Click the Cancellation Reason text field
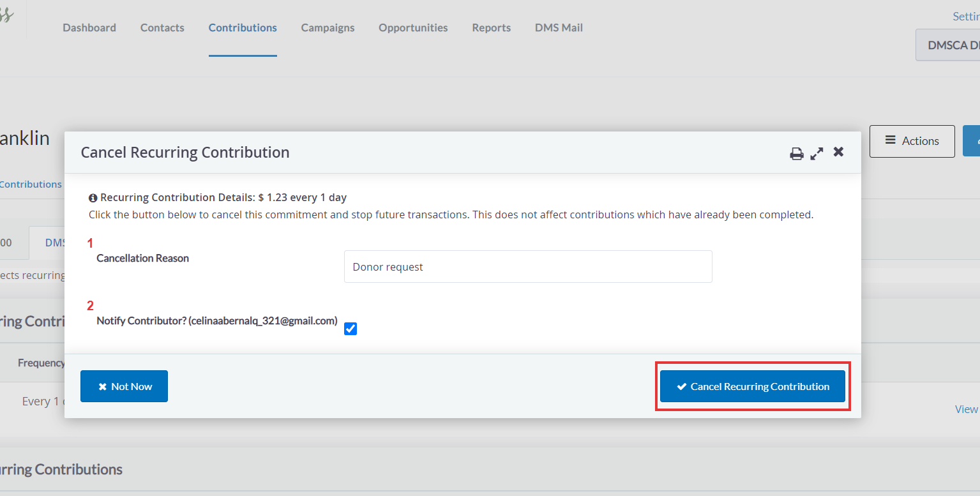980x496 pixels. pos(527,267)
